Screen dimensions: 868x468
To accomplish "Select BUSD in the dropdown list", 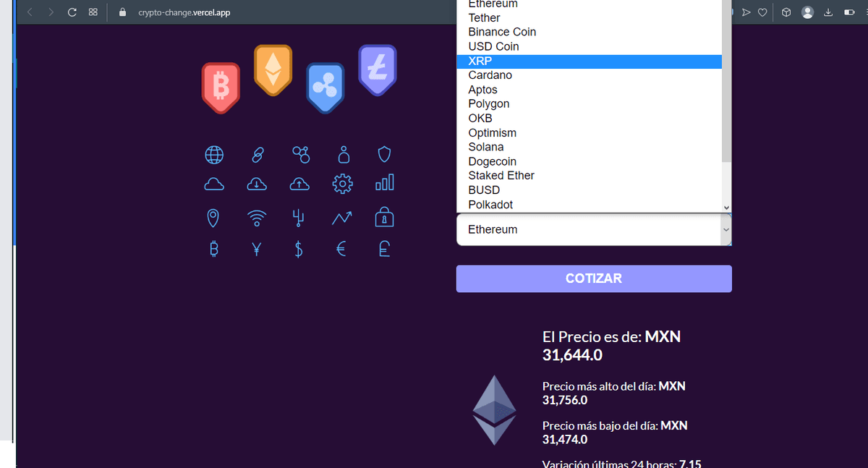I will coord(589,190).
